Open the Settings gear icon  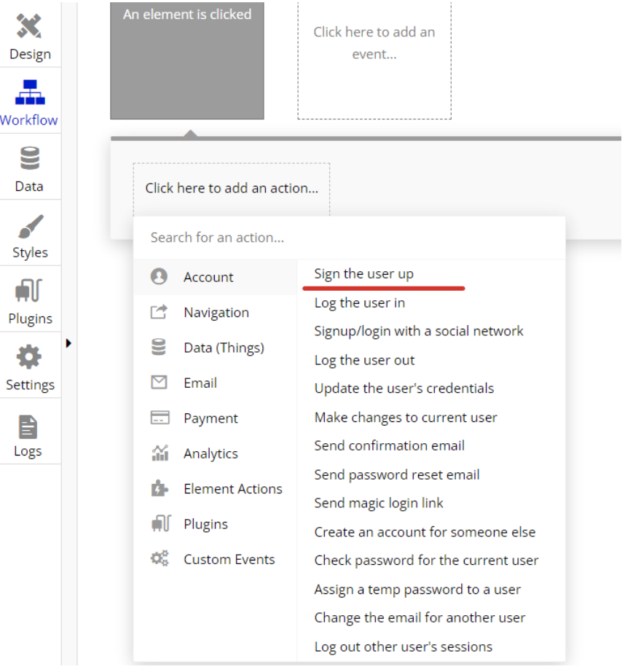click(29, 358)
